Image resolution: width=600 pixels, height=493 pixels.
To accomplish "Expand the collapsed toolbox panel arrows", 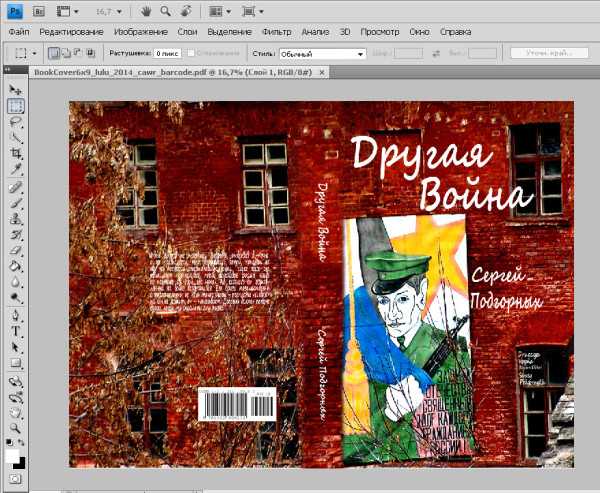I will click(7, 69).
